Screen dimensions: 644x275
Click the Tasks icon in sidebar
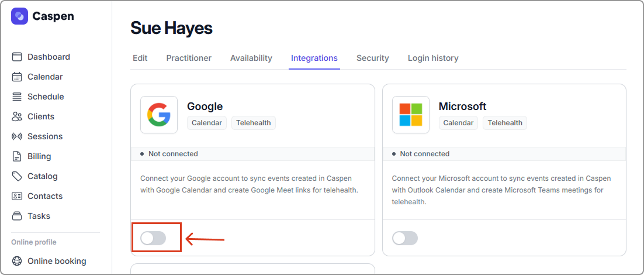pyautogui.click(x=17, y=216)
